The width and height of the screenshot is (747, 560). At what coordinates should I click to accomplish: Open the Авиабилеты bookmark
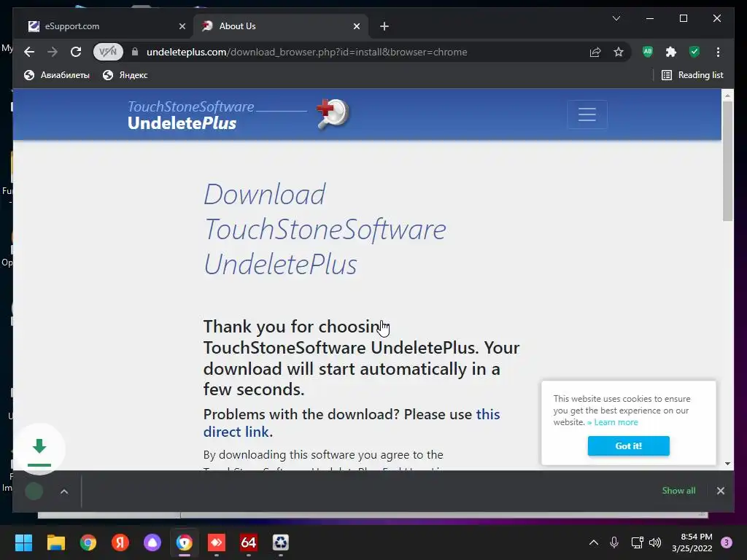(57, 75)
